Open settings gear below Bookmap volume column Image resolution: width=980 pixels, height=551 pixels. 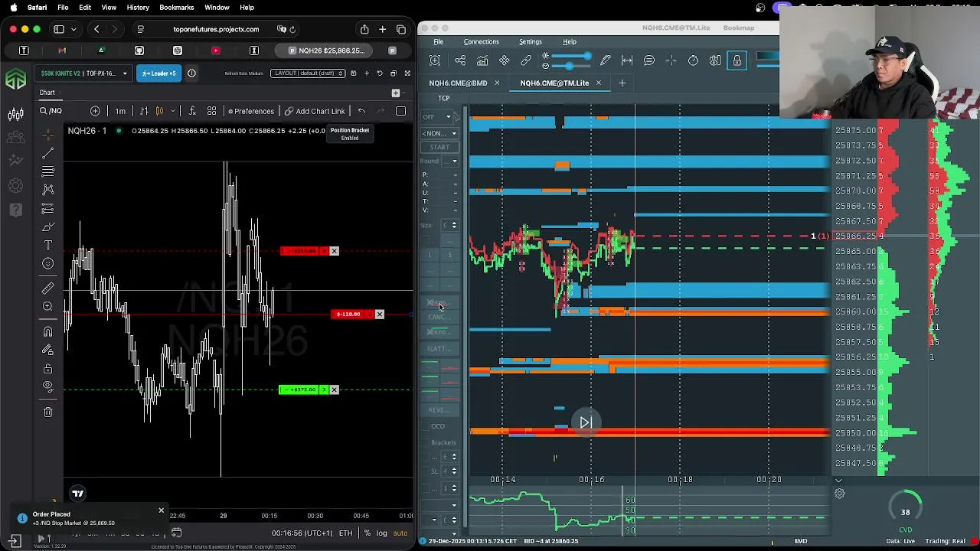(x=840, y=494)
